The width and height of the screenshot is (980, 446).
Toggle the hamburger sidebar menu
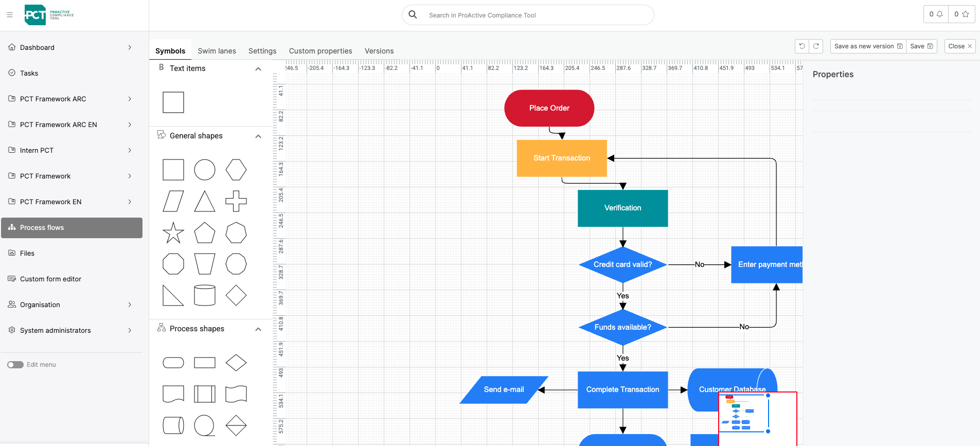coord(10,15)
